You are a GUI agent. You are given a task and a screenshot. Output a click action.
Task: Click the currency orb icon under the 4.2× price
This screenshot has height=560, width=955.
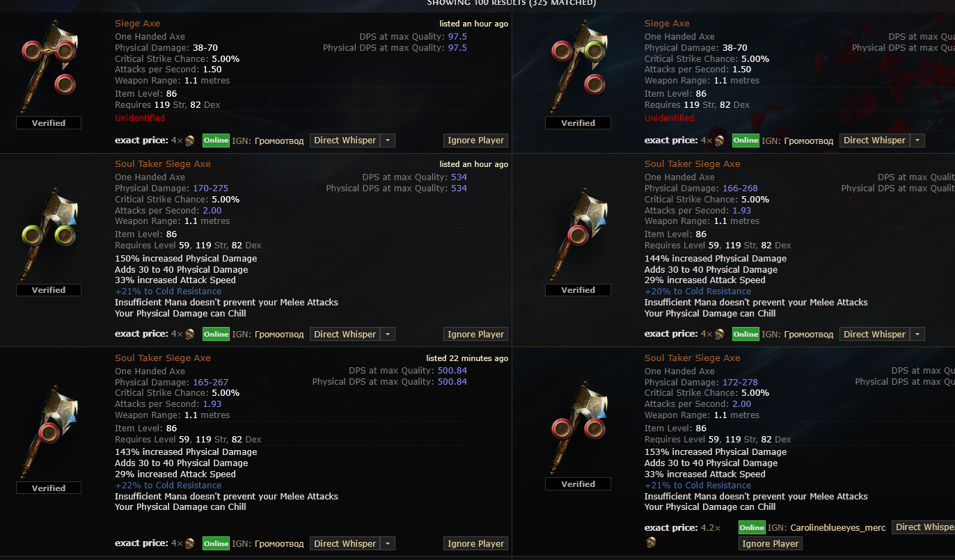pyautogui.click(x=651, y=542)
